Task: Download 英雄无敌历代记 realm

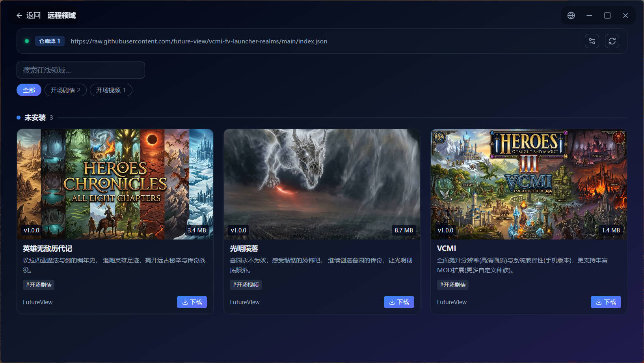Action: tap(192, 302)
